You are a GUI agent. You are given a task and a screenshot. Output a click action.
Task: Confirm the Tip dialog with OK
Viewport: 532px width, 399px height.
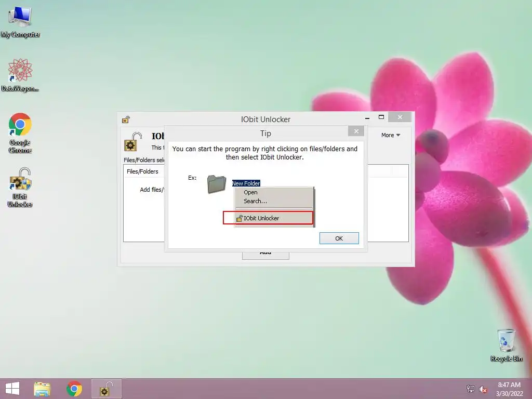[x=339, y=238]
